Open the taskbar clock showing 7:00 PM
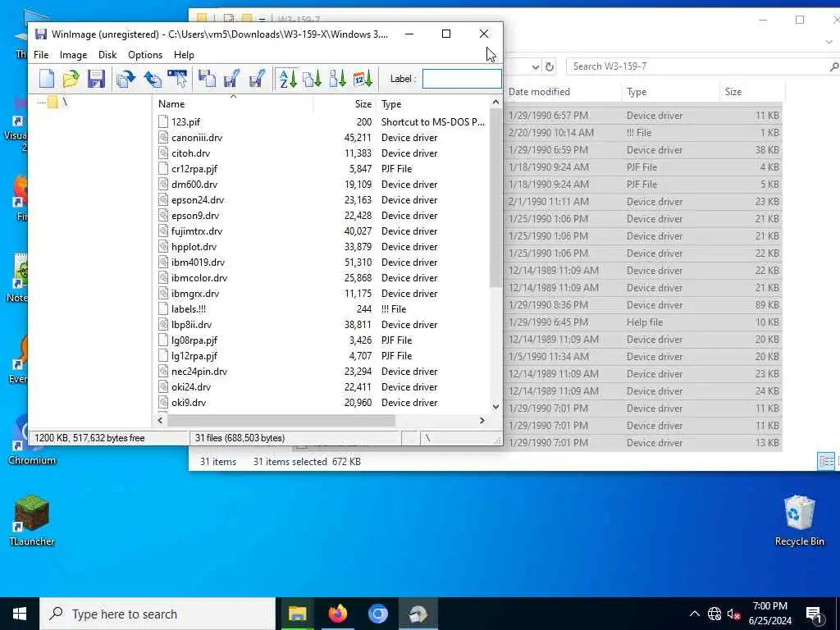Screen dimensions: 840x630 (769, 614)
